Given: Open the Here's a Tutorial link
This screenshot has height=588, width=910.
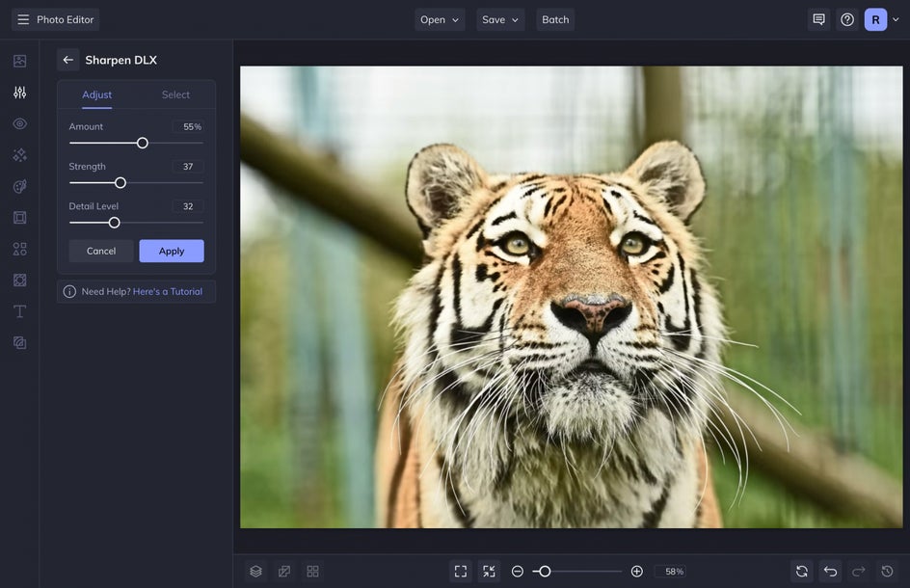Looking at the screenshot, I should point(168,292).
